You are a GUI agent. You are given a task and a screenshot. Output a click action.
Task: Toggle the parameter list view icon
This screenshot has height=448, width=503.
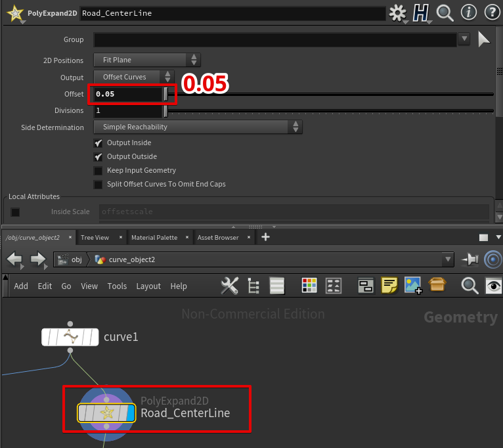coord(277,286)
